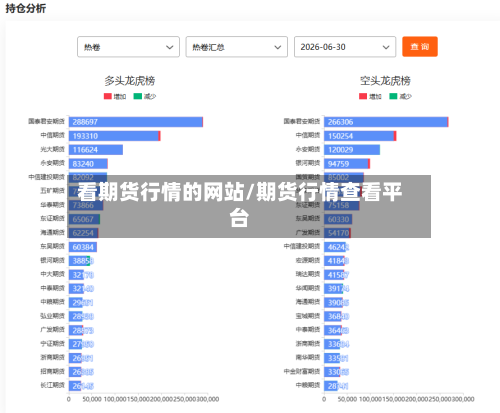500x413 pixels.
Task: Click 南华期货 label in the 空头龙虎榜 chart
Action: pyautogui.click(x=308, y=357)
